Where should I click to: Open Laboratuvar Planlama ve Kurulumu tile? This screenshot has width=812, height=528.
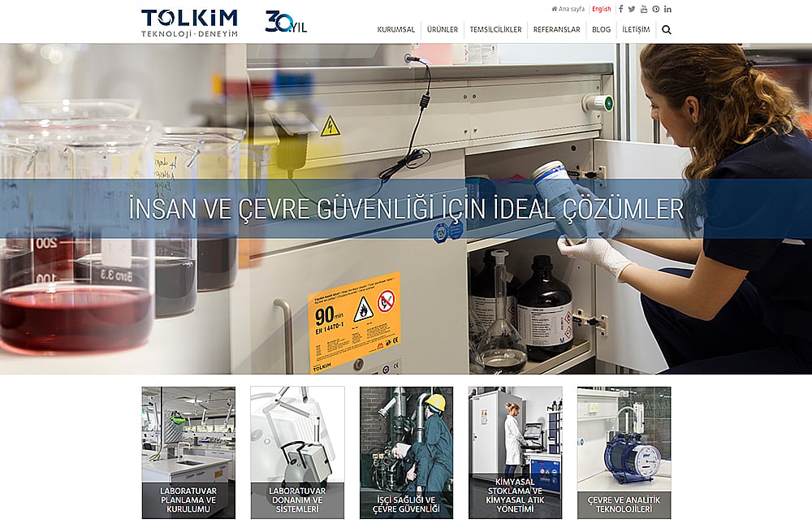pos(188,452)
